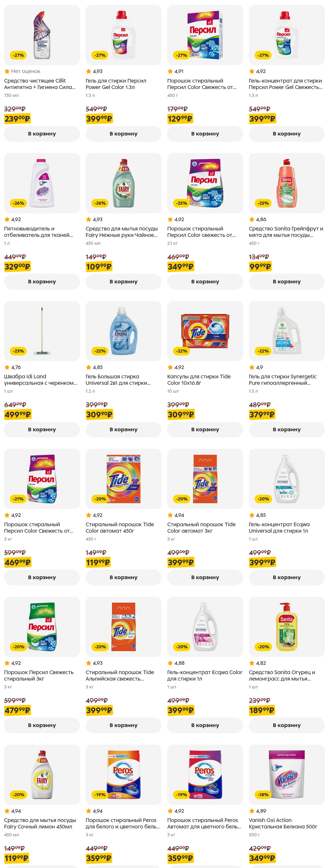The width and height of the screenshot is (325, 868).
Task: Add Ecqwa Universal gel-concentrate to cart
Action: (x=287, y=577)
